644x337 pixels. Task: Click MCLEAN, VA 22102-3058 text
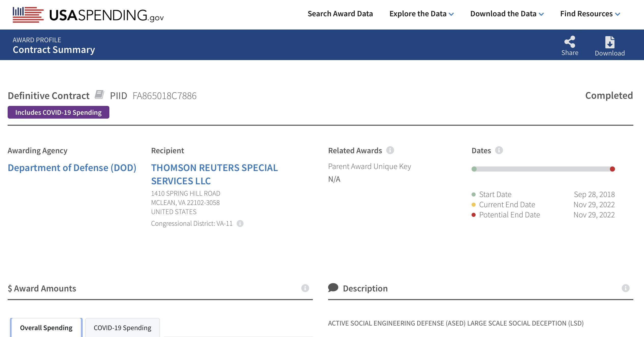tap(185, 203)
